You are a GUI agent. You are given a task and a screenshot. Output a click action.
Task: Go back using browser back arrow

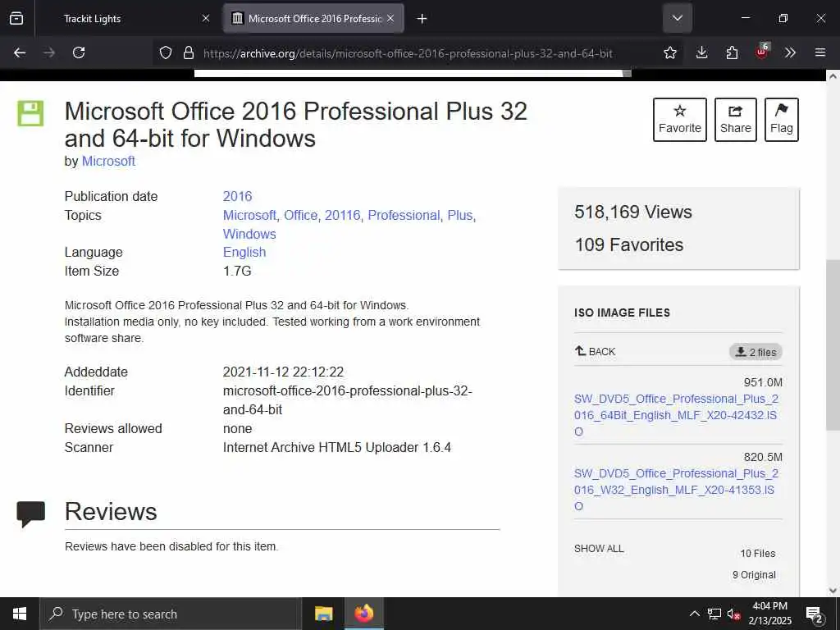[20, 52]
